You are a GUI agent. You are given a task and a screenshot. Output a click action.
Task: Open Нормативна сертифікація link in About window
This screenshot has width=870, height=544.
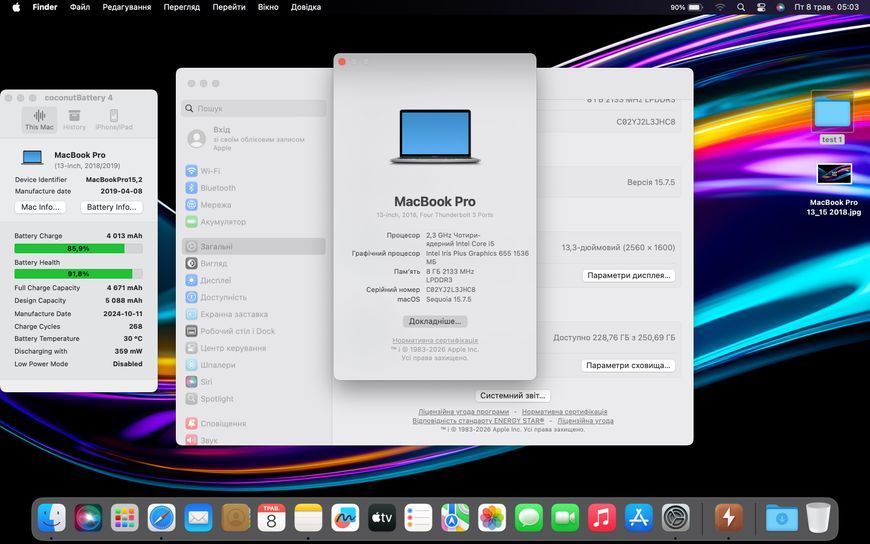(435, 340)
